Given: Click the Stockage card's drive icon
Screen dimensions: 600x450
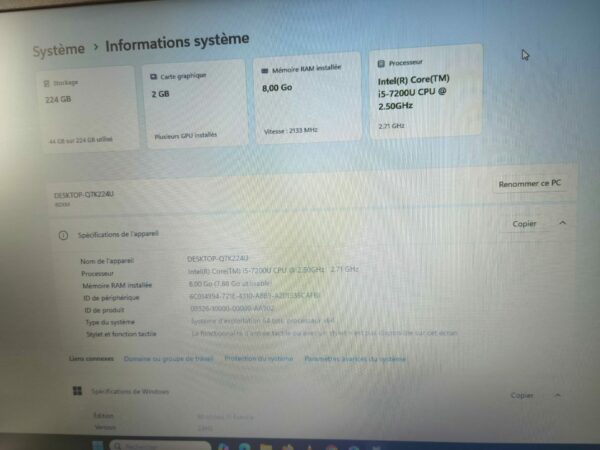Looking at the screenshot, I should coord(47,83).
